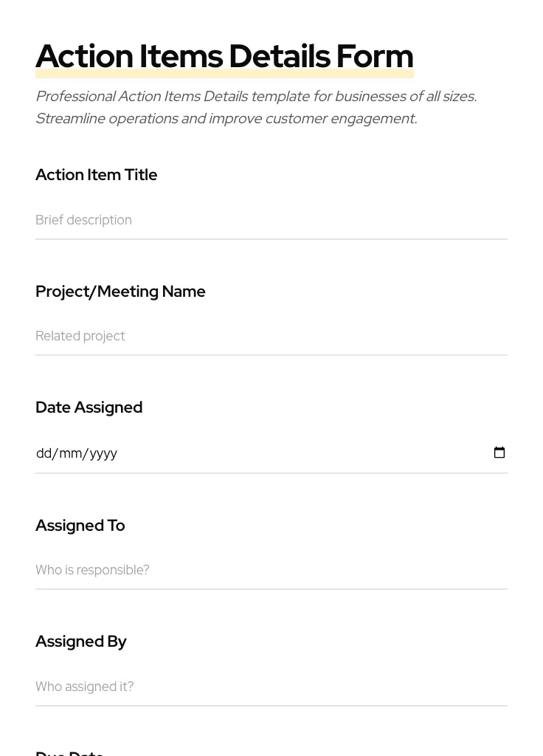Click the blank middle of the Date Assigned field

point(295,453)
